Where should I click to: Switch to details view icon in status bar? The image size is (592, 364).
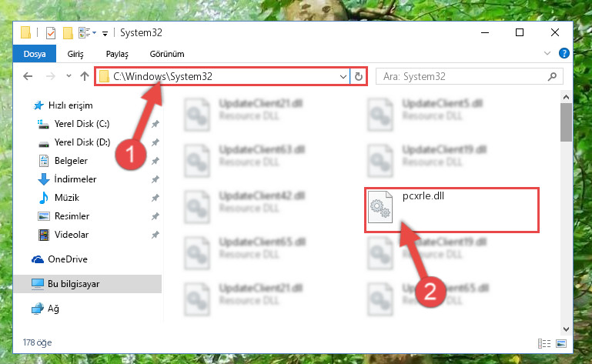(x=544, y=343)
